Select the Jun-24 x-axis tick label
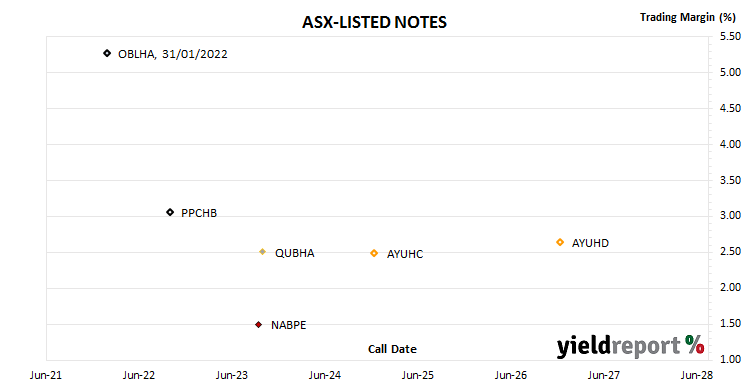750x391 pixels. click(325, 375)
